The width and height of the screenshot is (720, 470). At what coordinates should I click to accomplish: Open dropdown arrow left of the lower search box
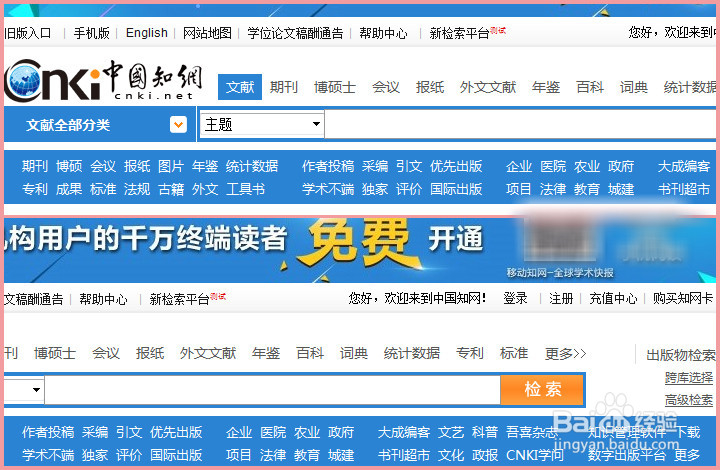[x=36, y=390]
